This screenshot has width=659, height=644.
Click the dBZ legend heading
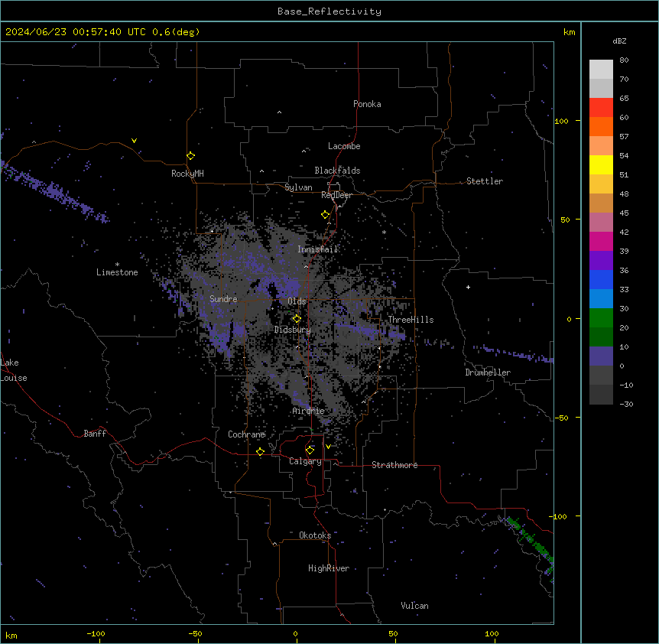click(619, 41)
